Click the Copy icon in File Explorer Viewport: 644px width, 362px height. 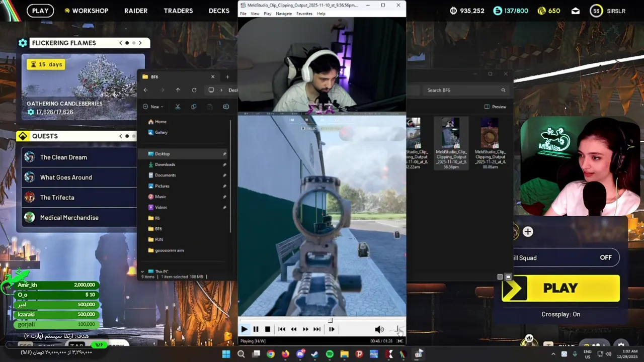click(x=194, y=107)
